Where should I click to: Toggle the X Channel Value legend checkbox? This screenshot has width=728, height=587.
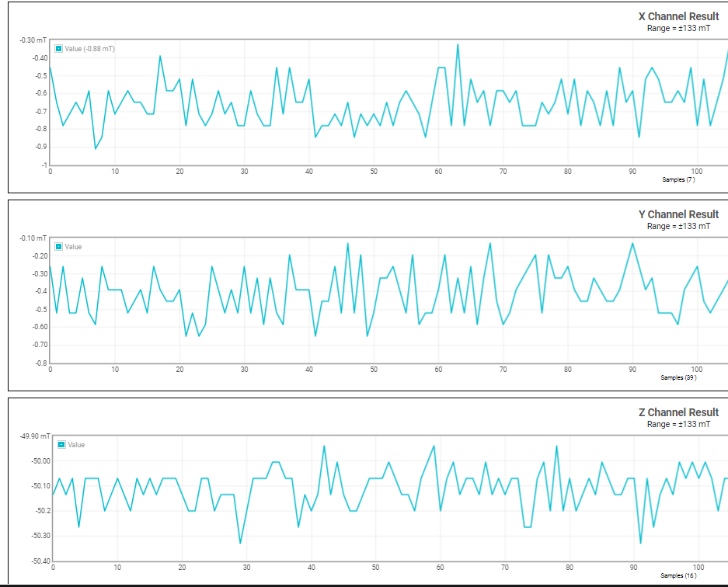[x=58, y=49]
